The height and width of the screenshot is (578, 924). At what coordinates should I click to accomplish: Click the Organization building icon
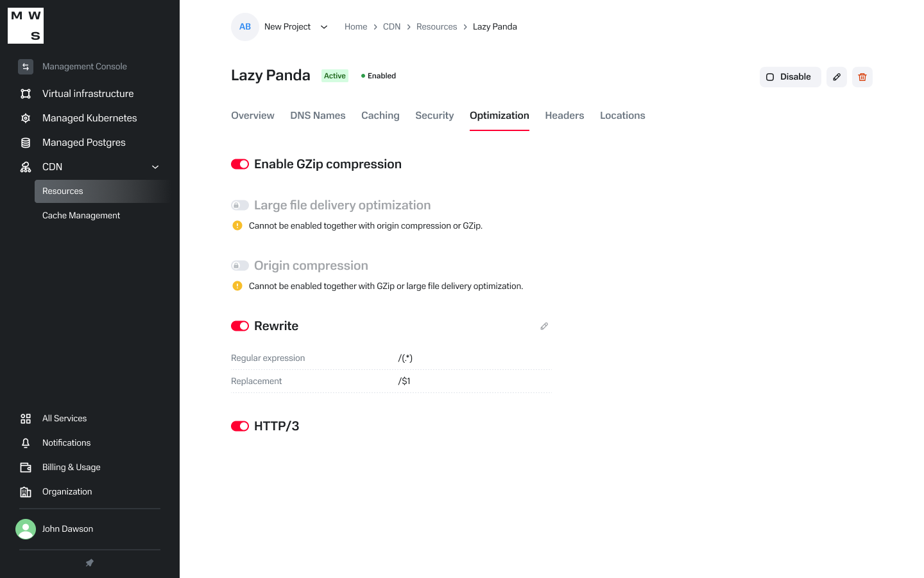pos(26,492)
